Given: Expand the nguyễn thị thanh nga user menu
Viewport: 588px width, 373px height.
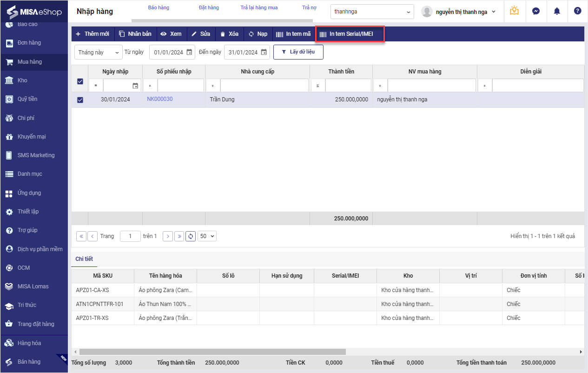Looking at the screenshot, I should 459,12.
